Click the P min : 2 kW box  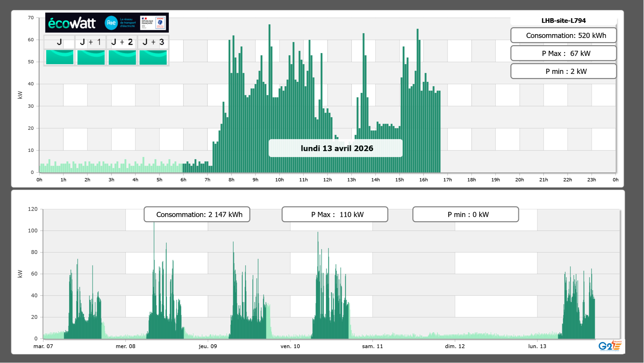563,71
